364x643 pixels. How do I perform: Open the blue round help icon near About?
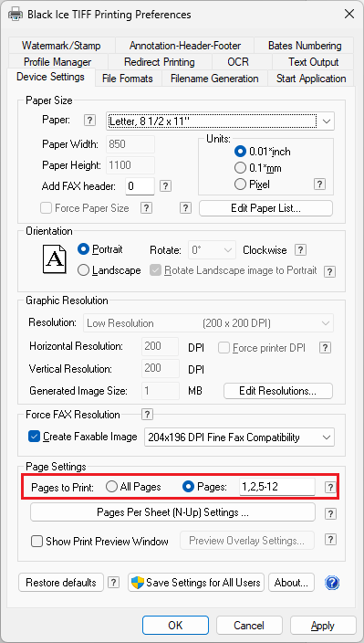[332, 583]
